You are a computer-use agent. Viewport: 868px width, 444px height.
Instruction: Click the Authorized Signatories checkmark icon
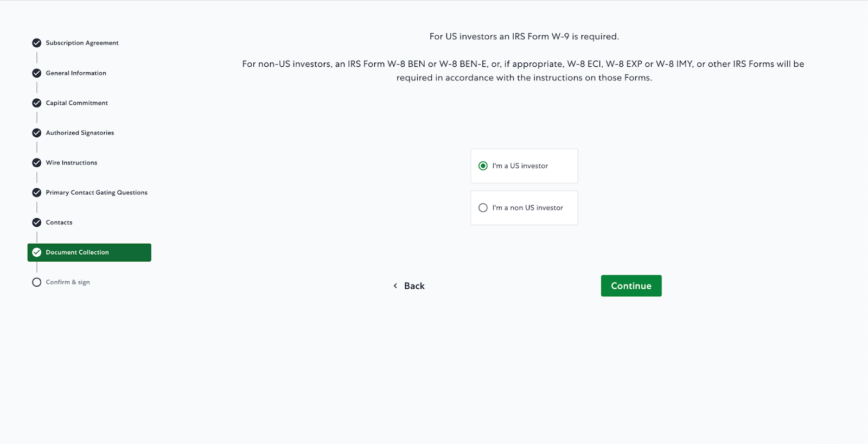pyautogui.click(x=37, y=133)
